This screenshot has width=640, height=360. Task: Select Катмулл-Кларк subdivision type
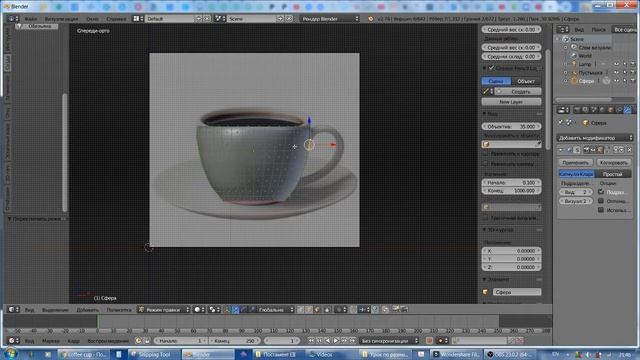(x=576, y=174)
